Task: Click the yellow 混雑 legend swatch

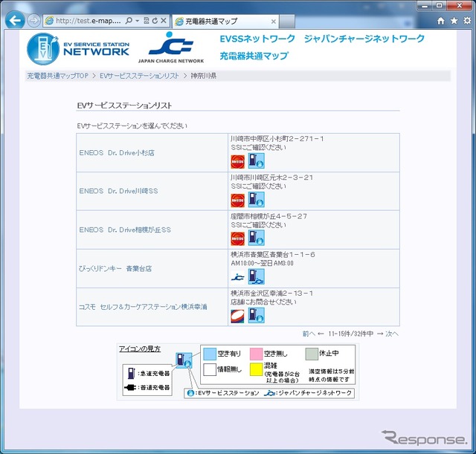Action: click(256, 370)
